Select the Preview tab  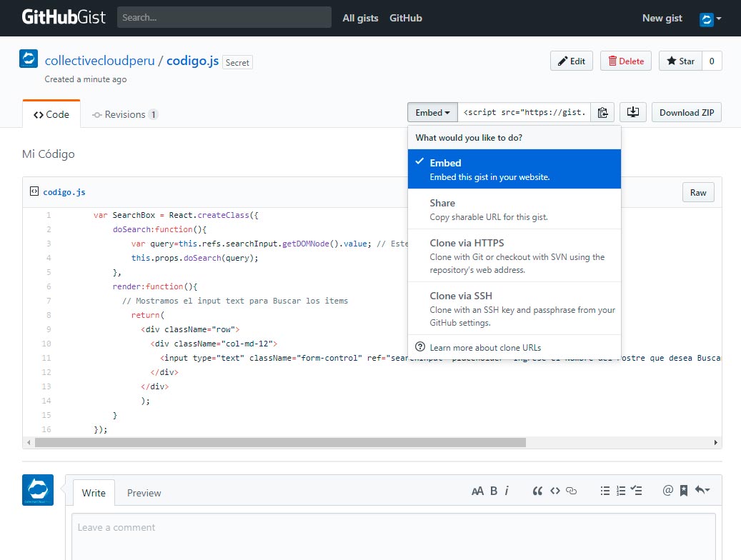point(144,493)
